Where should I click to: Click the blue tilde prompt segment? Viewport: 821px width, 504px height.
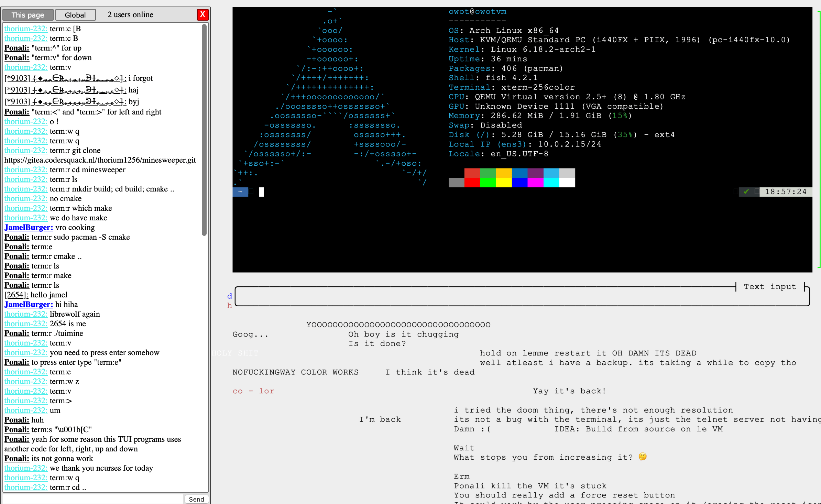coord(240,192)
